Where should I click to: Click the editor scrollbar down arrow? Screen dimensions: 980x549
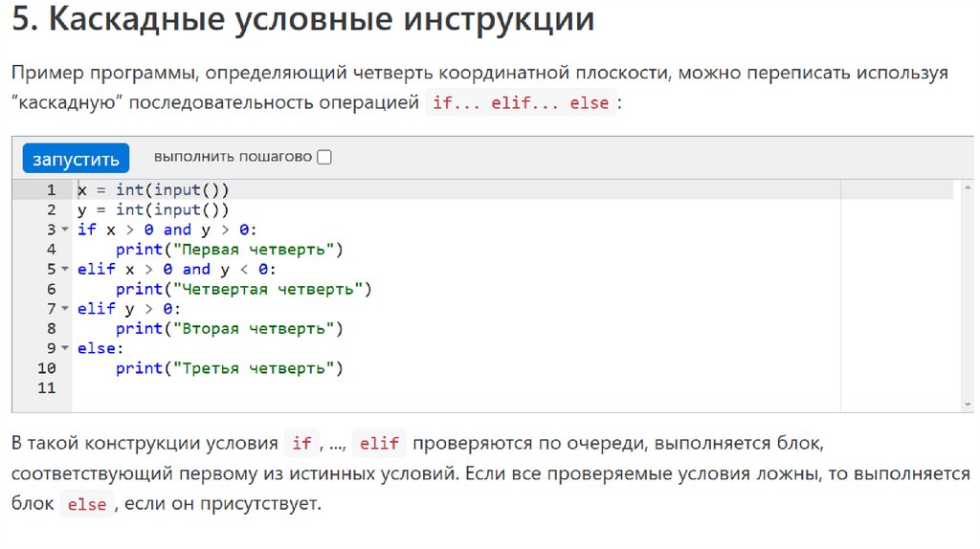969,405
